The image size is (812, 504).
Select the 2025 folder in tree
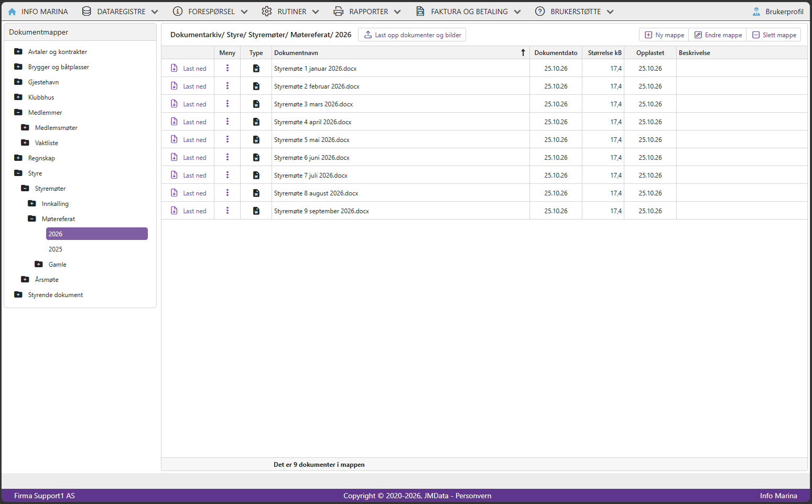click(x=56, y=249)
